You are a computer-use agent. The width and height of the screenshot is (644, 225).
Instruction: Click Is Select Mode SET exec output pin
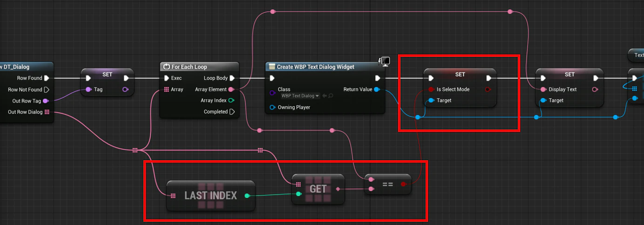click(x=488, y=78)
